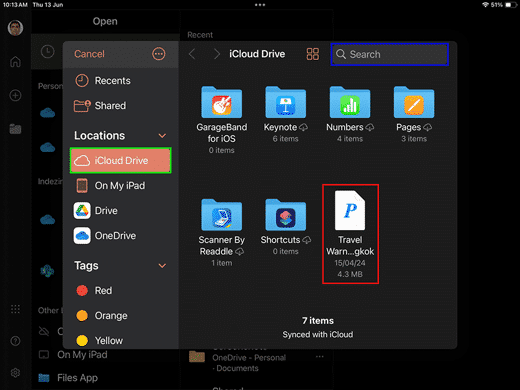The width and height of the screenshot is (520, 390).
Task: Collapse the Tags section
Action: 162,266
